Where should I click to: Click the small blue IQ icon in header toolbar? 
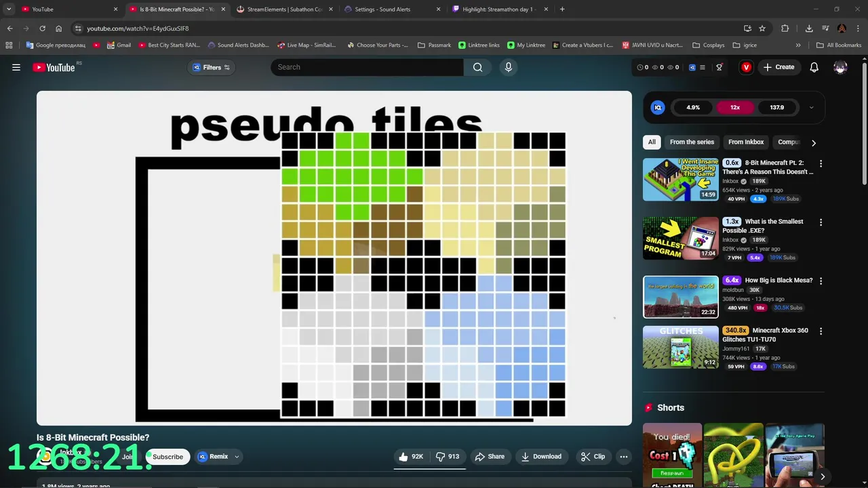tap(692, 67)
